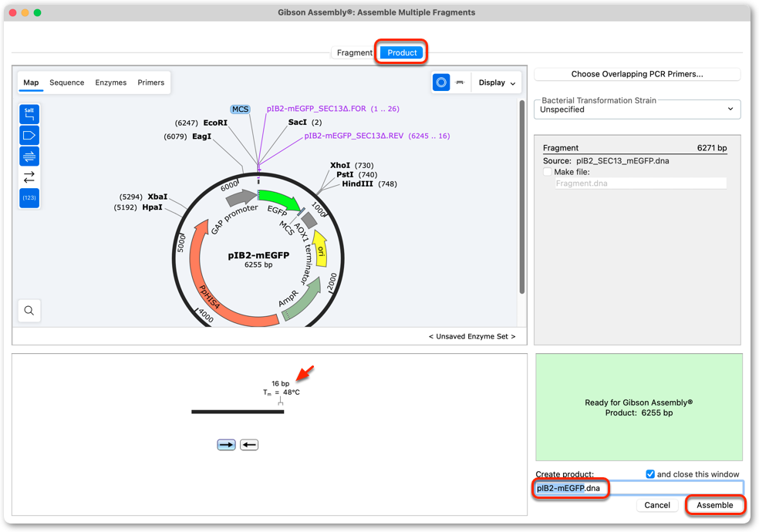
Task: Select the reverse arrow fragment button
Action: pos(249,445)
